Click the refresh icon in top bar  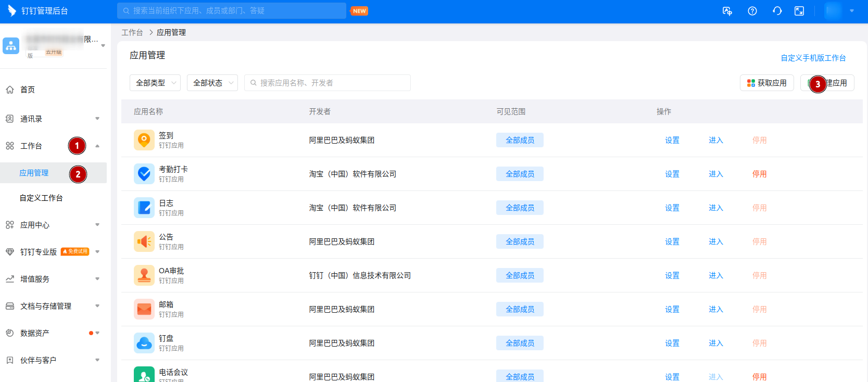777,11
